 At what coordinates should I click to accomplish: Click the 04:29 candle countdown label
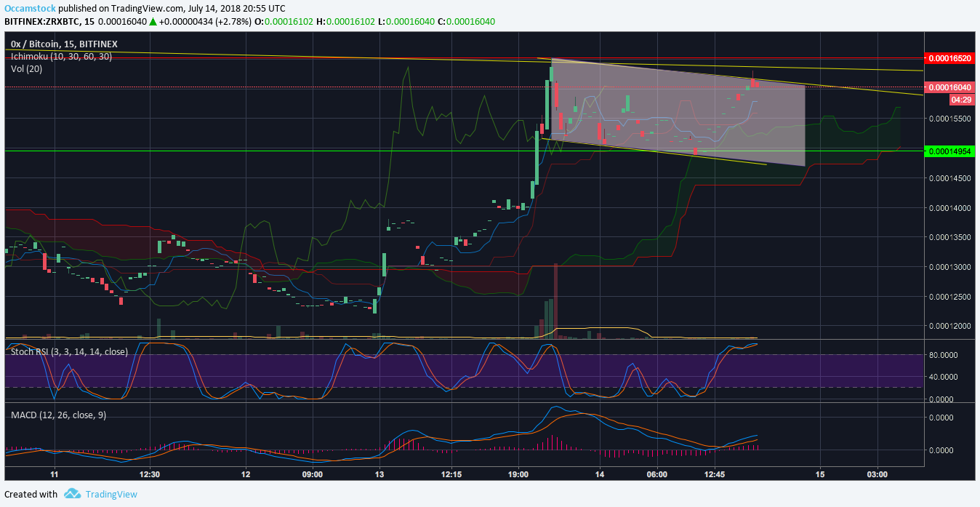(961, 98)
